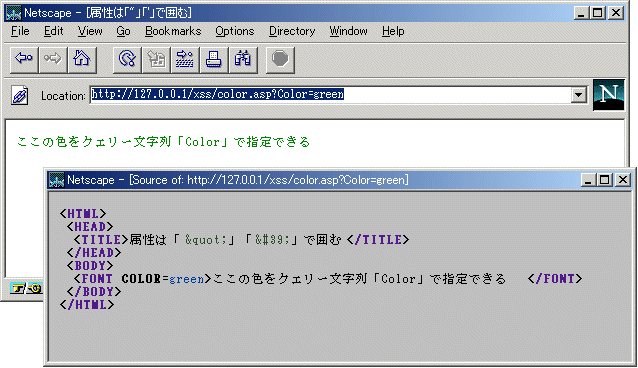Viewport: 638px width, 368px height.
Task: Click the &quot; entity in source
Action: [x=205, y=239]
